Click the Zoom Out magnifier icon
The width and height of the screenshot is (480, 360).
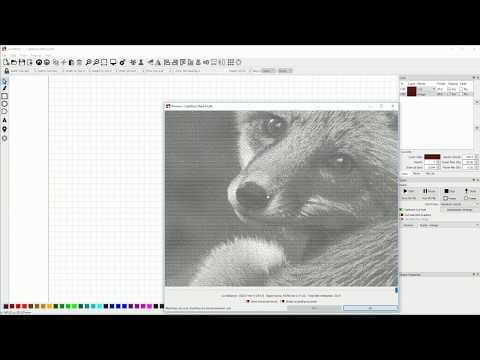pos(96,62)
